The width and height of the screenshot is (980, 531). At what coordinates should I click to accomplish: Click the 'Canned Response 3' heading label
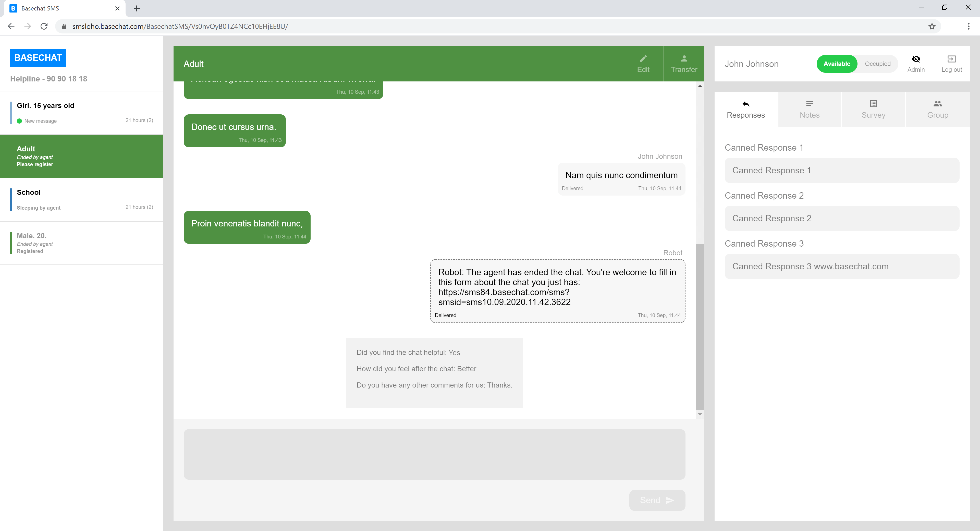click(764, 244)
